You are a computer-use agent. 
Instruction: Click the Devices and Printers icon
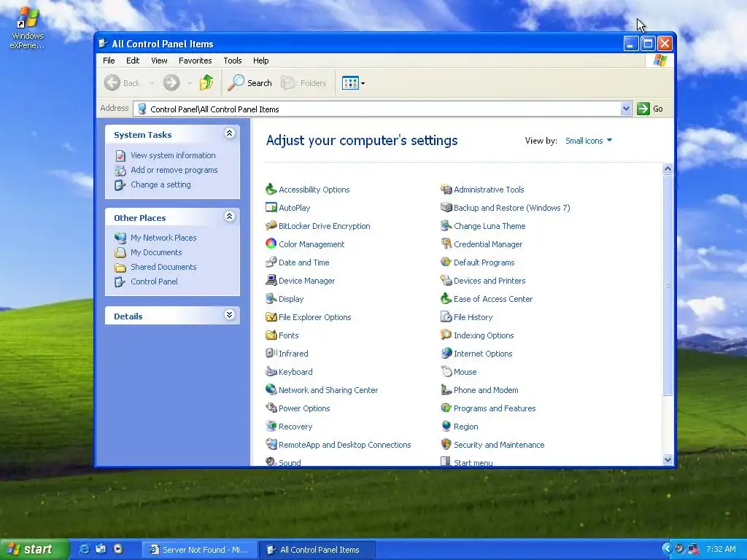(446, 281)
